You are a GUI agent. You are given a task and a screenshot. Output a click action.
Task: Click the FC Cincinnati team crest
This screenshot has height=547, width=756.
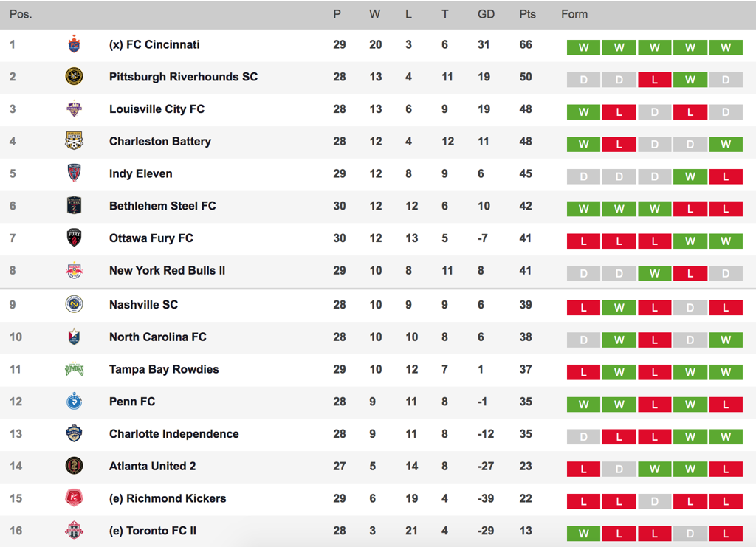tap(74, 44)
